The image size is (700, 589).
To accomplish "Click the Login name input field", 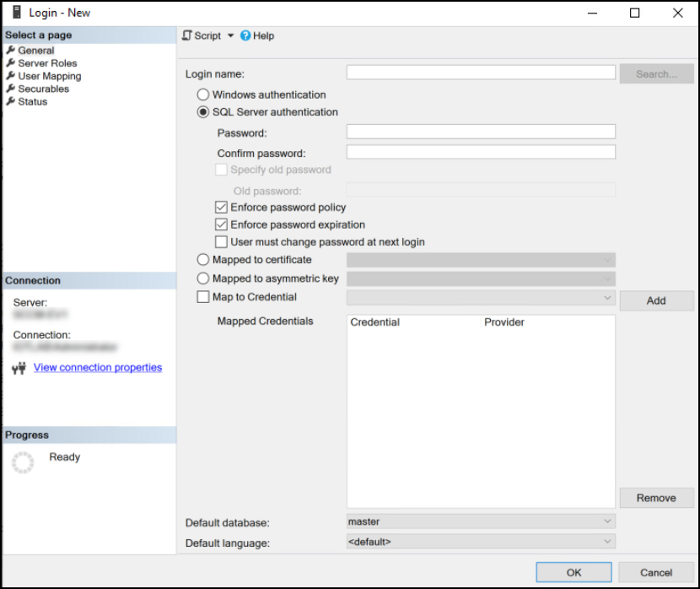I will 481,73.
